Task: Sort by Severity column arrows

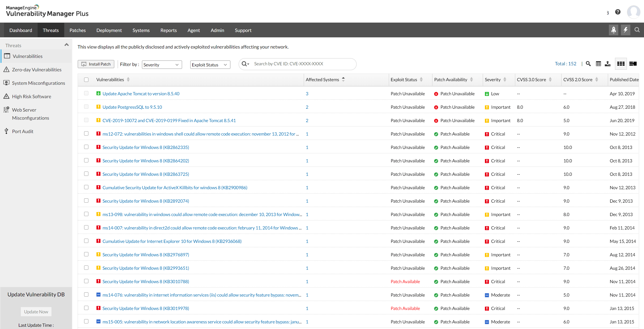Action: [505, 79]
